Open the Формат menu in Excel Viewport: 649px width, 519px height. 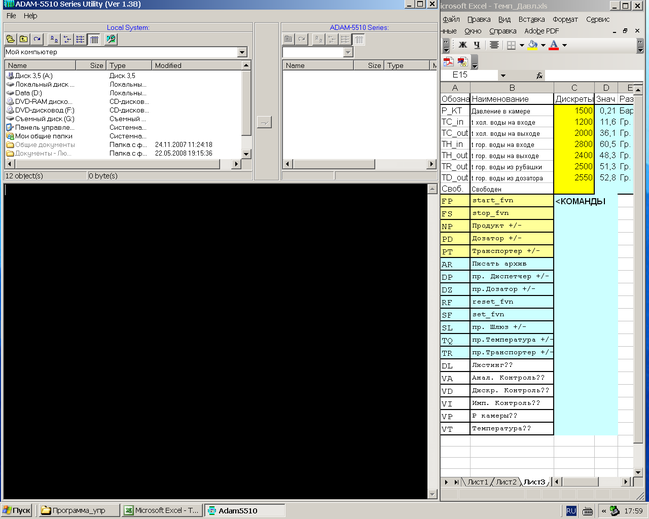(564, 19)
